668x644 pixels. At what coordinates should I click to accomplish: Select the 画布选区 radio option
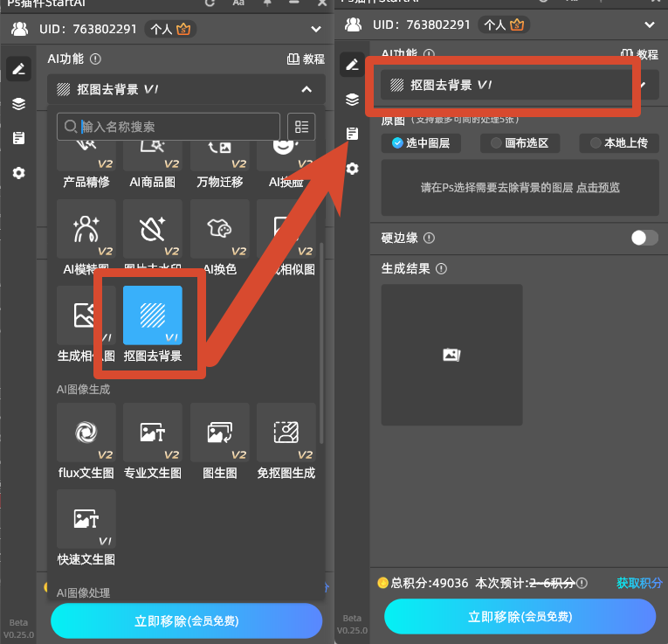click(520, 142)
